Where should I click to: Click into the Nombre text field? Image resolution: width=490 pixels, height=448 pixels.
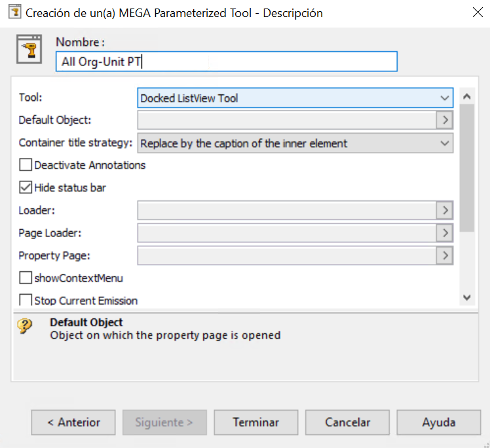(227, 62)
